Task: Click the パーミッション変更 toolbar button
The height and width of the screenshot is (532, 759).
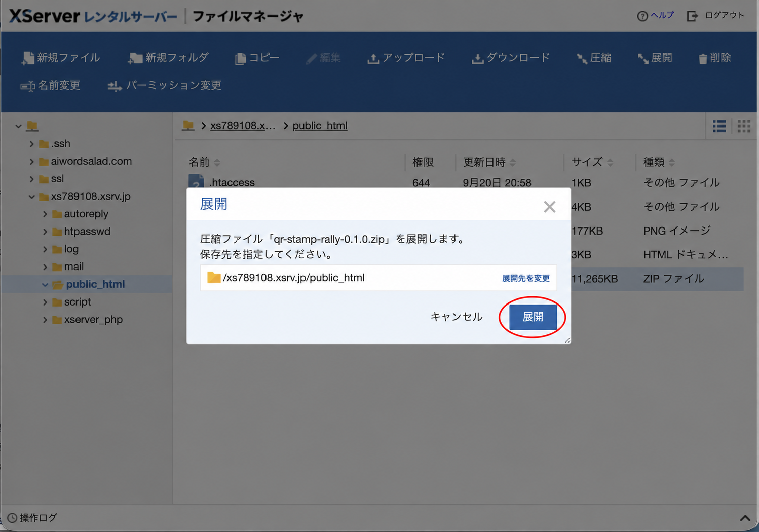Action: [x=165, y=85]
